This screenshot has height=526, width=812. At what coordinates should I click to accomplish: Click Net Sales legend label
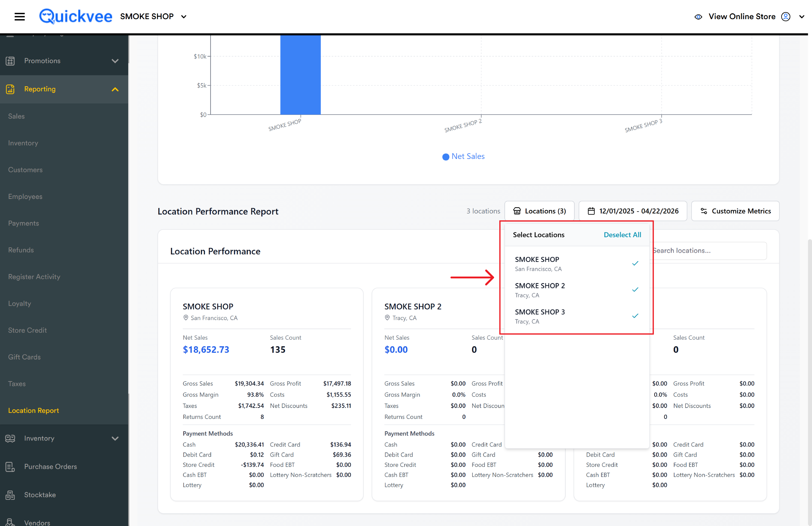tap(468, 156)
